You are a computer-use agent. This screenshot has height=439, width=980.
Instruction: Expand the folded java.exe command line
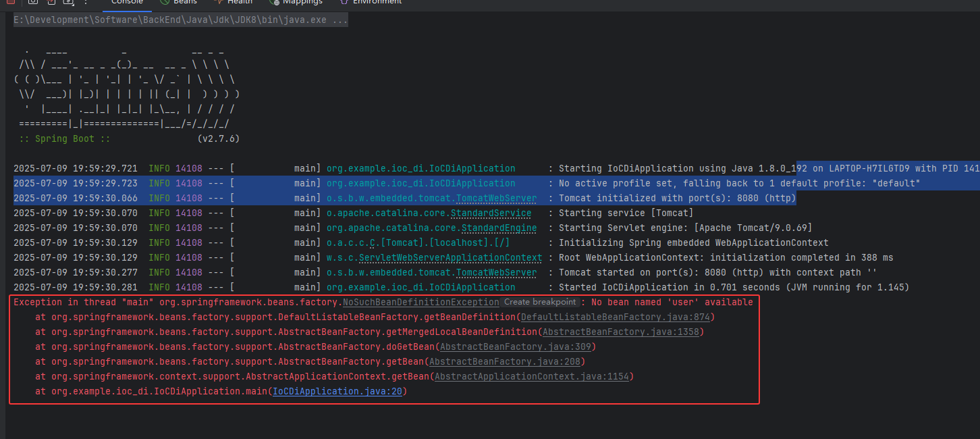tap(181, 20)
